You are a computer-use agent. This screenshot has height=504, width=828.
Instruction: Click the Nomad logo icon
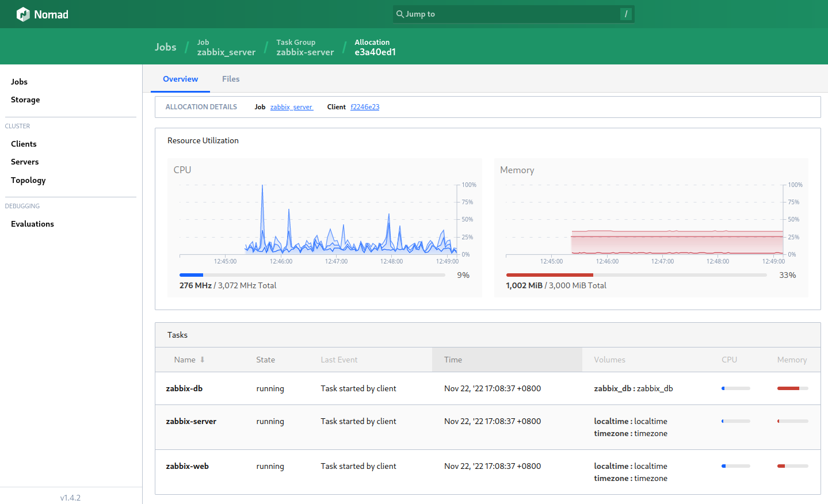[x=23, y=14]
